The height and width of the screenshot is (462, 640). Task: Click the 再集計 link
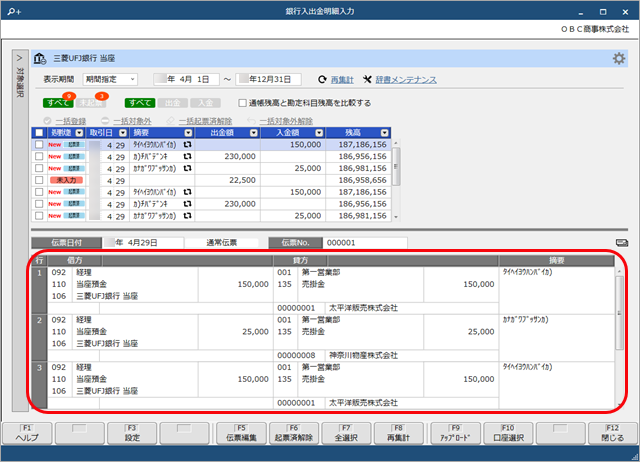pos(342,80)
